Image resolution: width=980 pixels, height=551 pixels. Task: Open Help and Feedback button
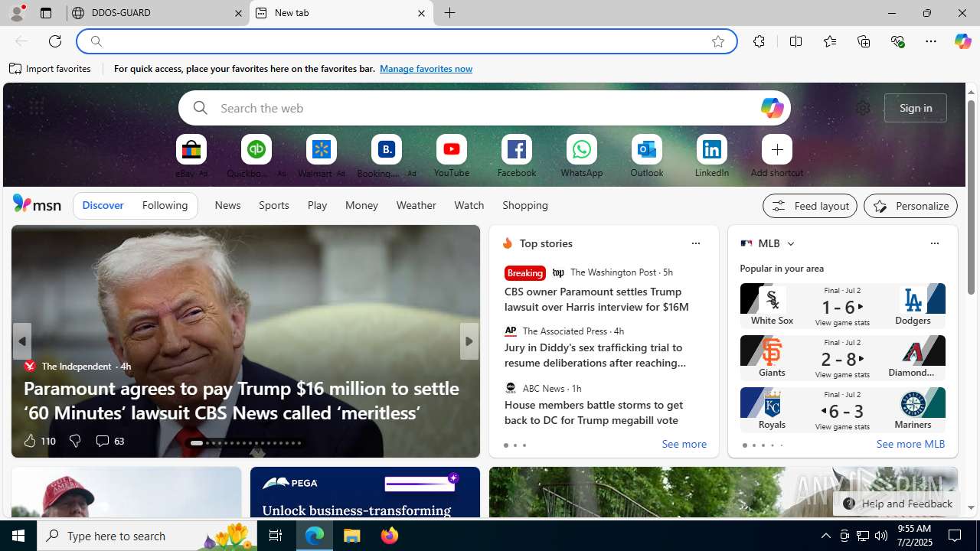coord(897,504)
